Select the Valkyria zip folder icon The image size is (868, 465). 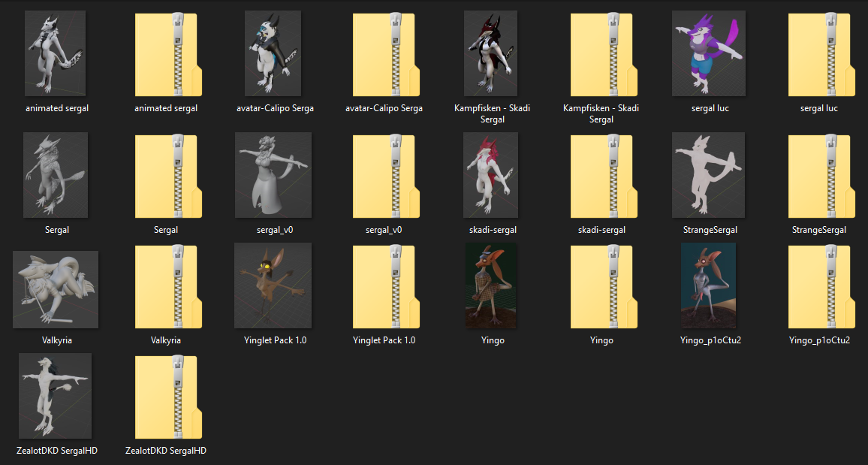pyautogui.click(x=168, y=287)
